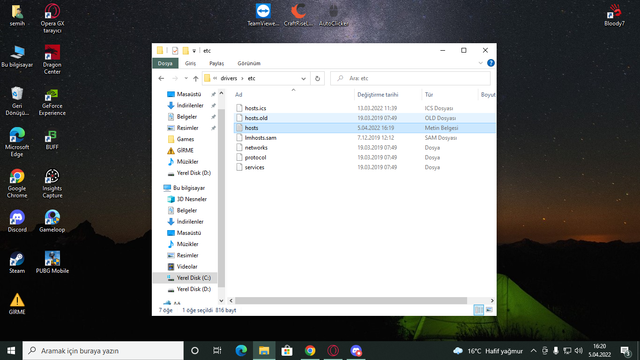This screenshot has height=360, width=640.
Task: Open Bloody7 desktop shortcut
Action: coord(614,15)
